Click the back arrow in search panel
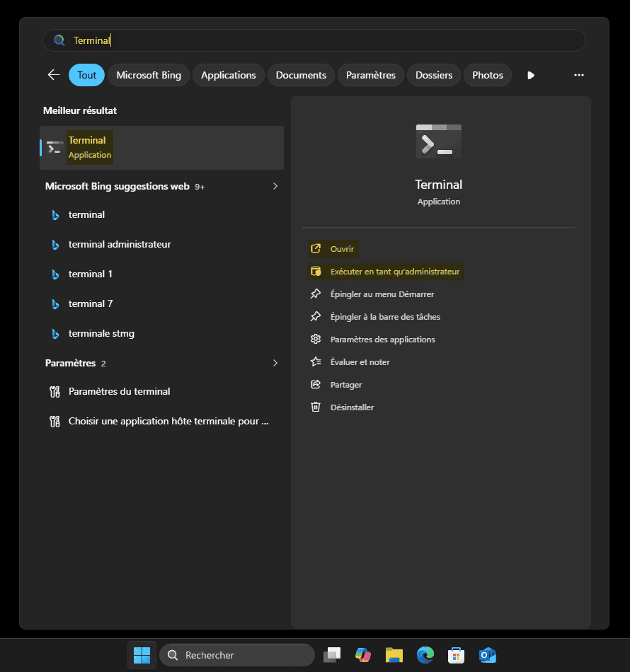 pyautogui.click(x=54, y=75)
